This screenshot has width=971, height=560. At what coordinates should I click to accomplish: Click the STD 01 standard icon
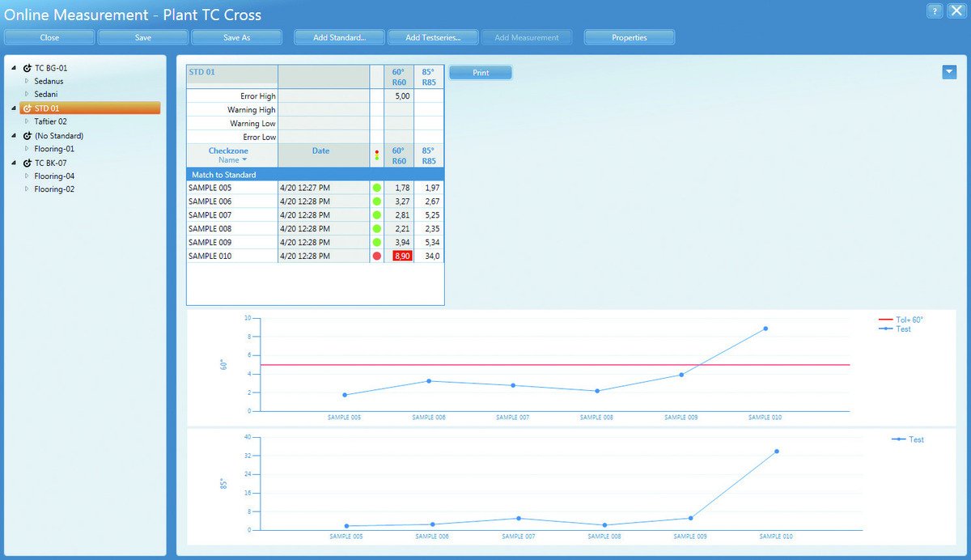pyautogui.click(x=27, y=108)
